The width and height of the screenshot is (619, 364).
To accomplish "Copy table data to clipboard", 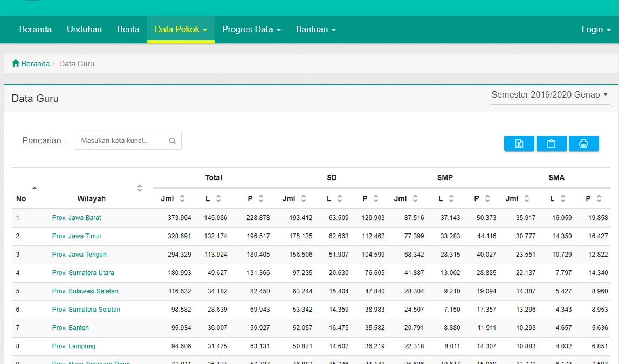I will (x=551, y=143).
